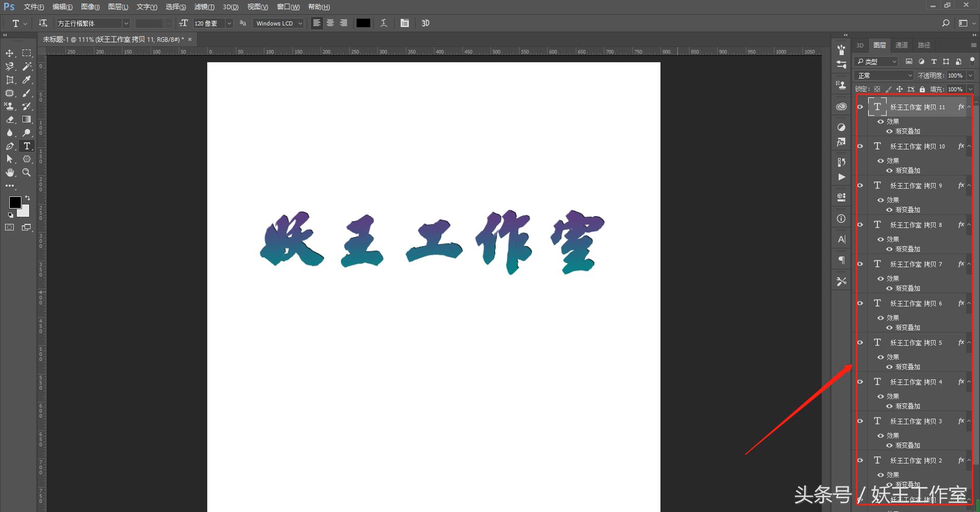The height and width of the screenshot is (512, 980).
Task: Click the fx badge on 妖王工作室 拷贝 8
Action: [x=961, y=224]
